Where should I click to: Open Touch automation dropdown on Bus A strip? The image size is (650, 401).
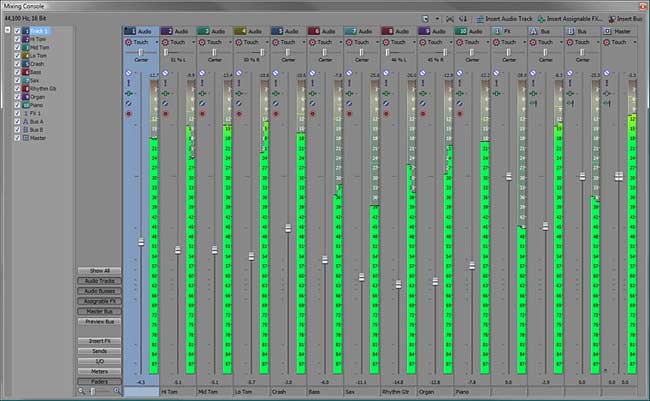coord(561,42)
